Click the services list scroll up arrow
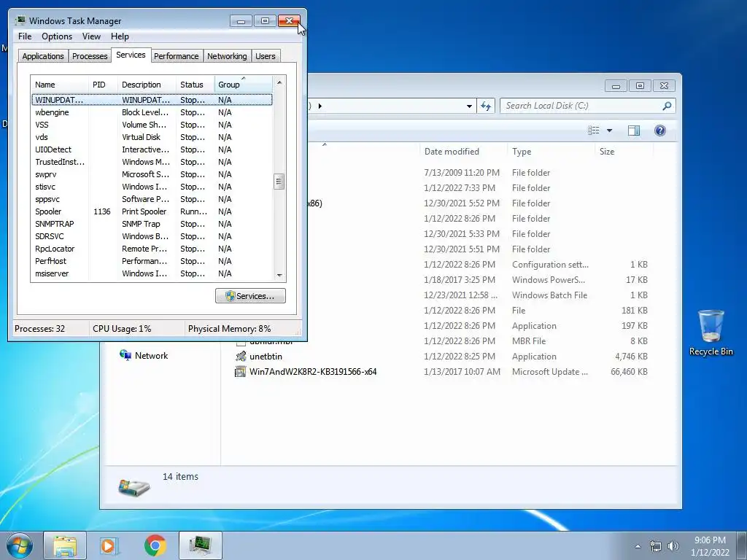This screenshot has height=560, width=747. (279, 82)
